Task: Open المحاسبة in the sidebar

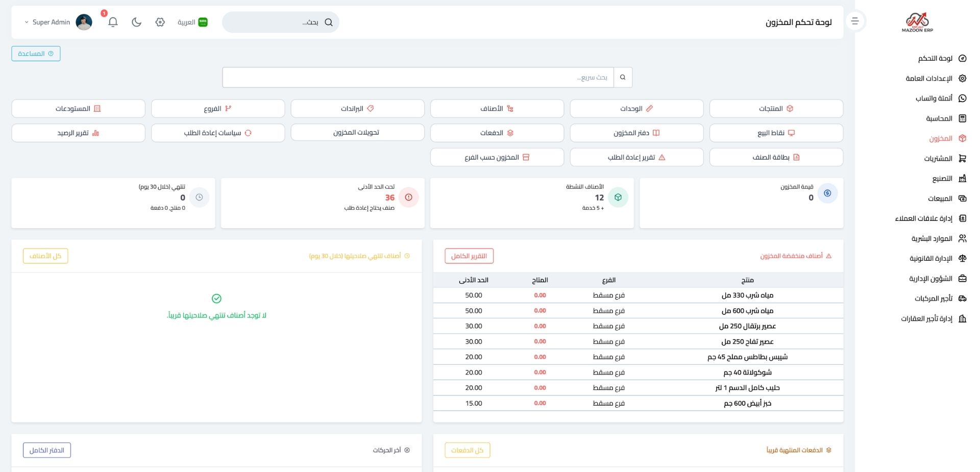Action: pyautogui.click(x=939, y=118)
